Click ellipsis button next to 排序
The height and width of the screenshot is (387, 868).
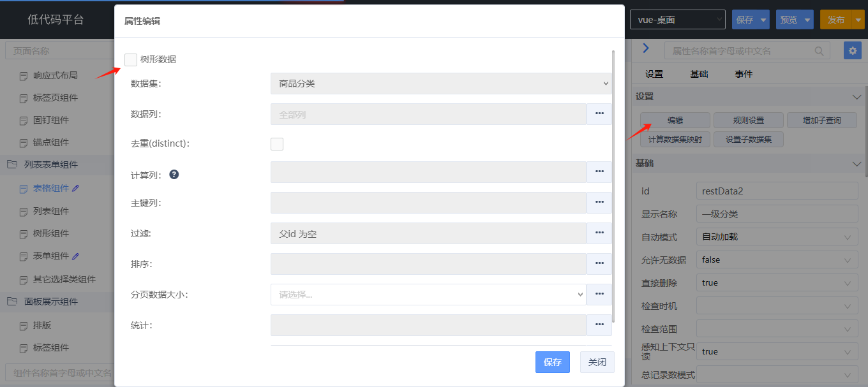tap(599, 264)
